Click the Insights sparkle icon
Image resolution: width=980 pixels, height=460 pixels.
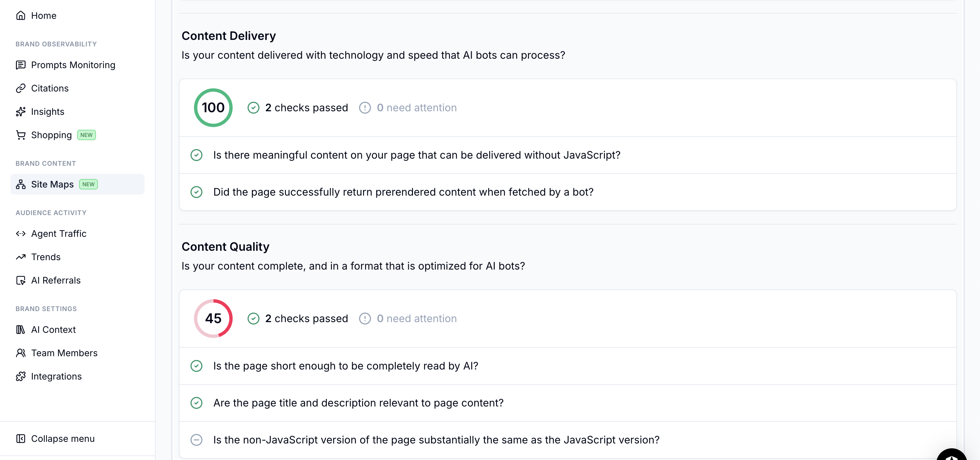(20, 112)
